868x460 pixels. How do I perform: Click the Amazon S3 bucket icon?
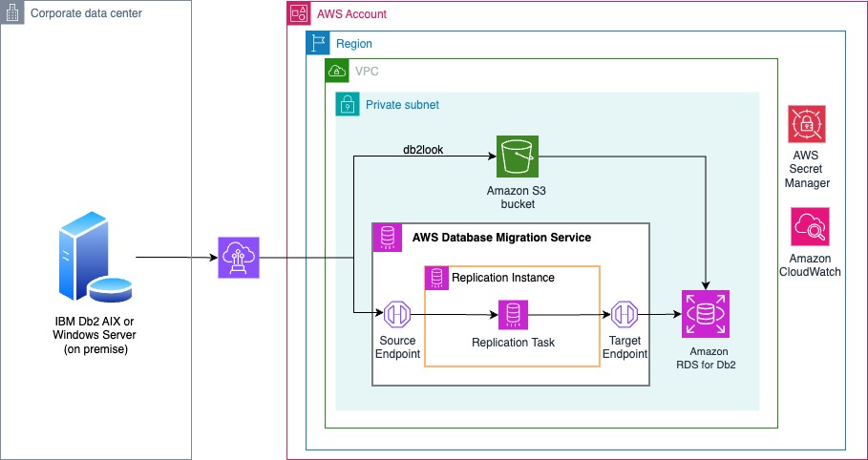(x=517, y=157)
